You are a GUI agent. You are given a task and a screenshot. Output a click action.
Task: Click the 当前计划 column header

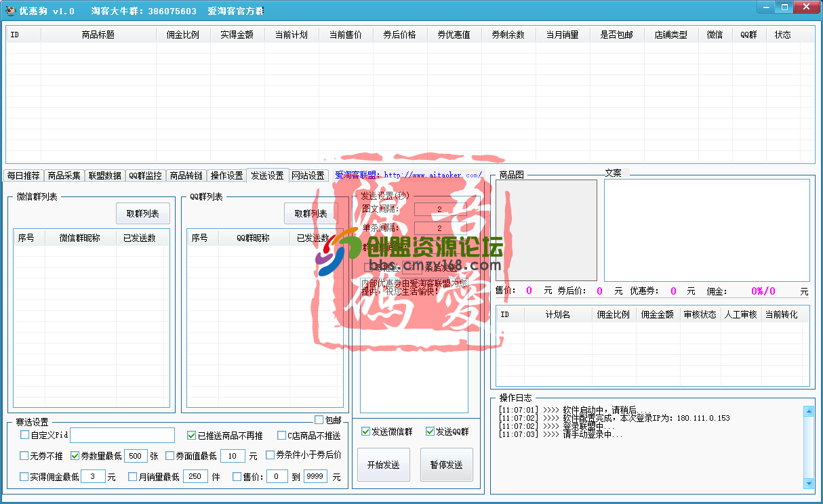pos(292,35)
